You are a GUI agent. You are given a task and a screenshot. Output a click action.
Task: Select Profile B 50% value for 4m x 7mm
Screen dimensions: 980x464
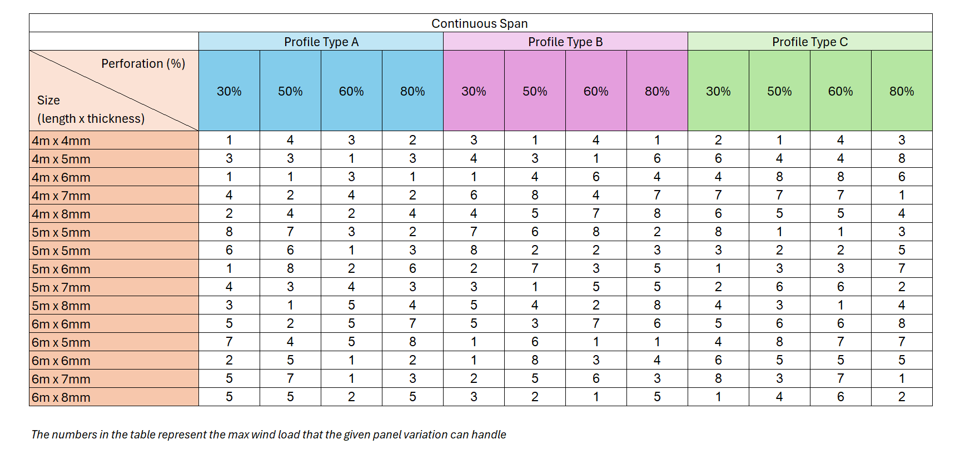tap(535, 196)
